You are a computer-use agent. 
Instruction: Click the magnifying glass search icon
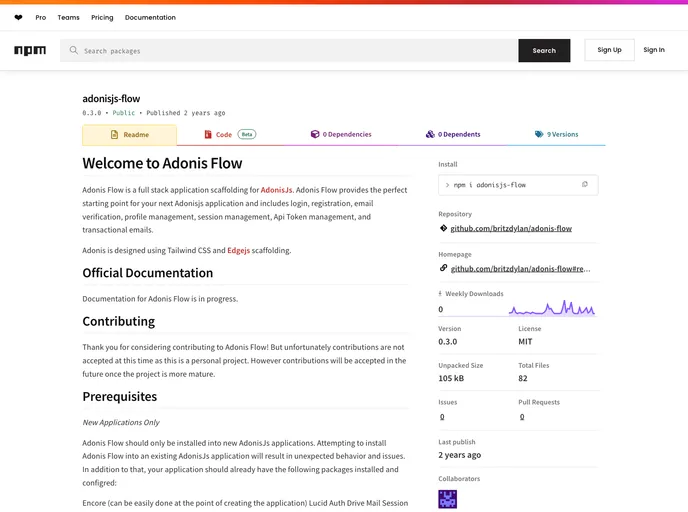74,50
